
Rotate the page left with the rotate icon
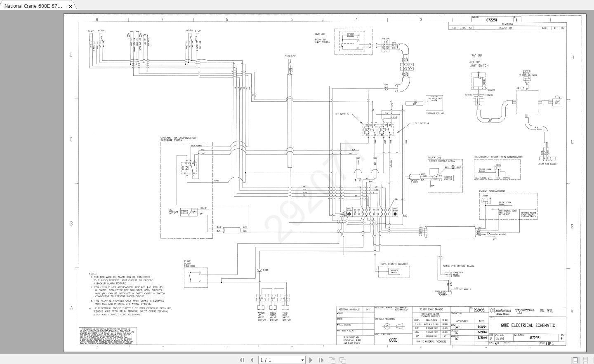tap(332, 359)
